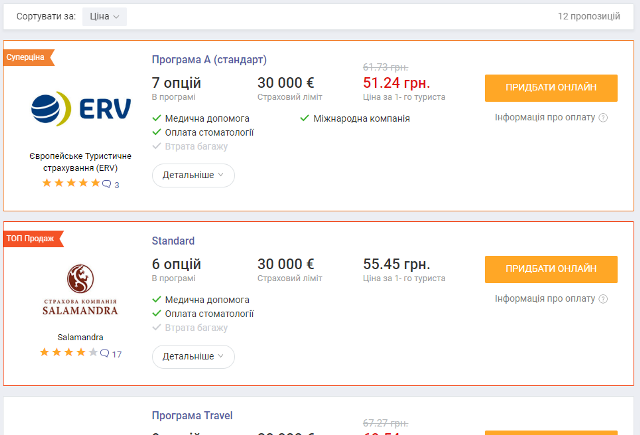This screenshot has height=435, width=640.
Task: Click ERV star rating
Action: 71,183
